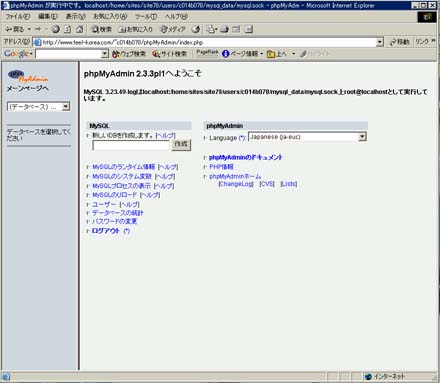Screen dimensions: 440x383
Task: Open [ヘルプ] next to create new DB
Action: click(x=165, y=135)
